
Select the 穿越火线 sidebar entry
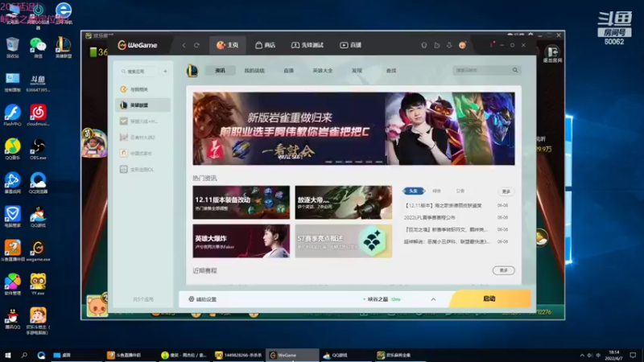(x=143, y=121)
